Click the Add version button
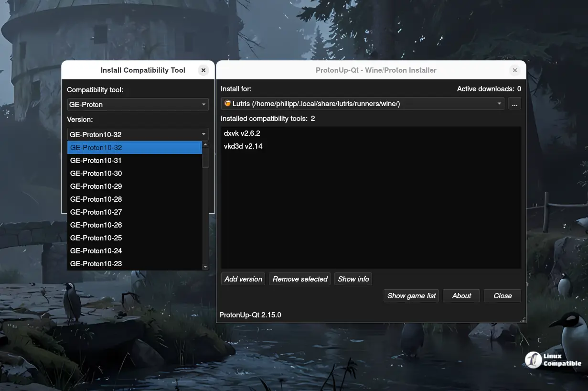The height and width of the screenshot is (391, 588). (243, 279)
